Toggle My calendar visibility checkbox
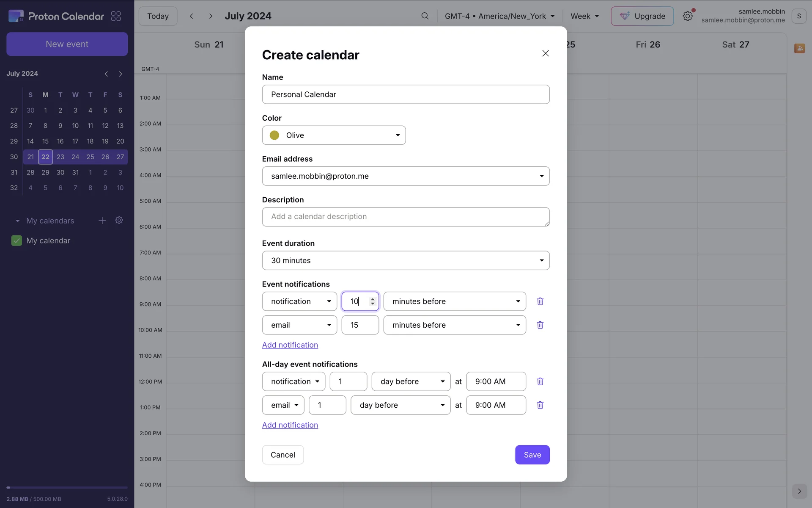 coord(16,240)
